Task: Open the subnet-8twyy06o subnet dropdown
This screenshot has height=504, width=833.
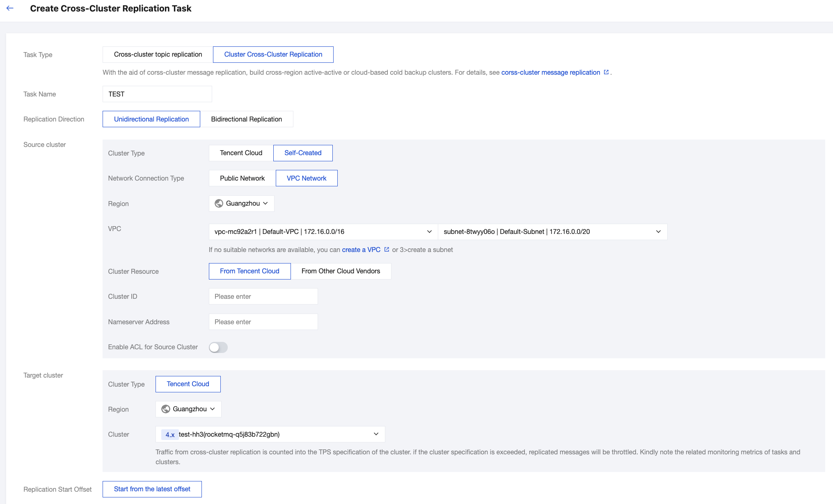Action: pos(552,232)
